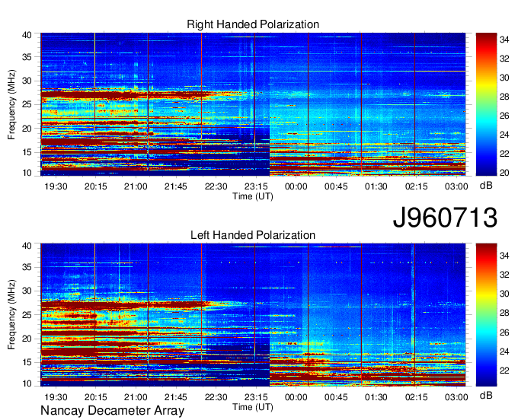Click the 35 MHz tick on Left Handed frequency axis
This screenshot has height=420, width=518.
tap(27, 267)
